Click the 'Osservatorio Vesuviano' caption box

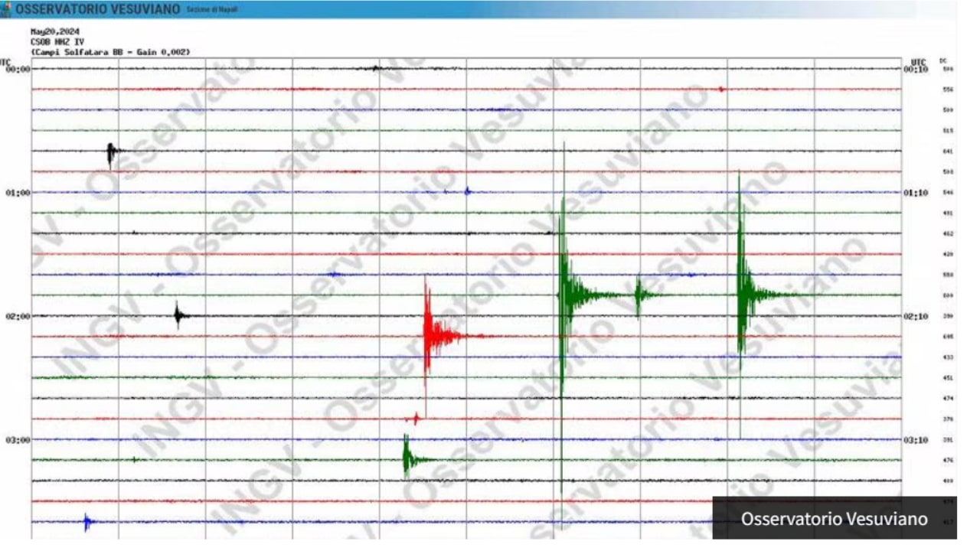[x=834, y=519]
